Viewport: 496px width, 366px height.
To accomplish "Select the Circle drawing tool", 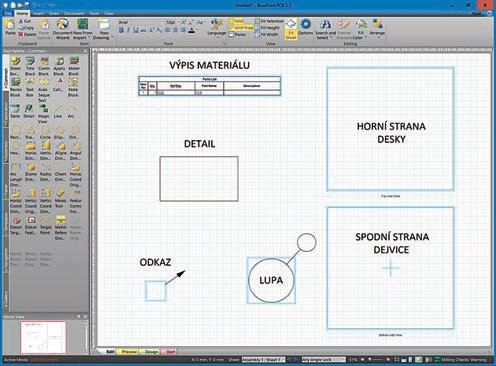I will pyautogui.click(x=45, y=132).
